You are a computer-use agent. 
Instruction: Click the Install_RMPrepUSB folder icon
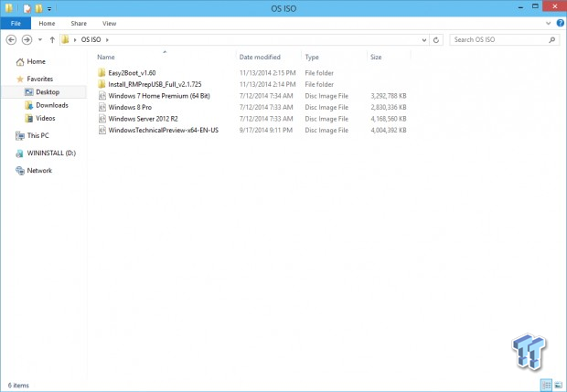(102, 85)
